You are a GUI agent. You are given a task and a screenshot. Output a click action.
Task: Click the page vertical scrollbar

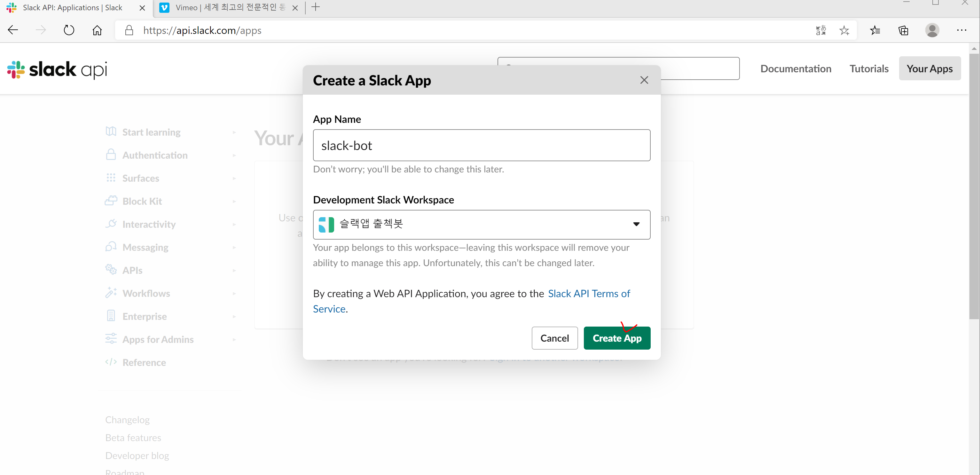974,186
